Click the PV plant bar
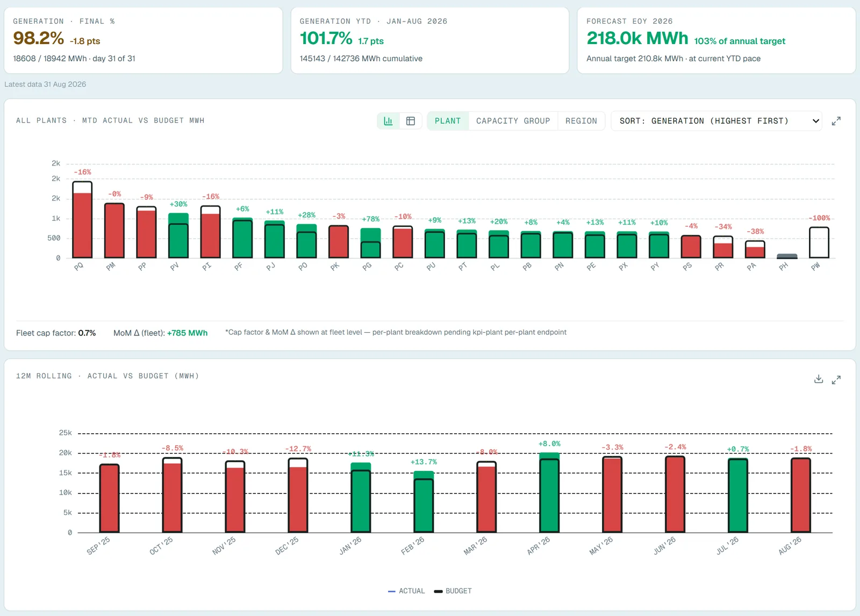Image resolution: width=860 pixels, height=616 pixels. [x=178, y=235]
